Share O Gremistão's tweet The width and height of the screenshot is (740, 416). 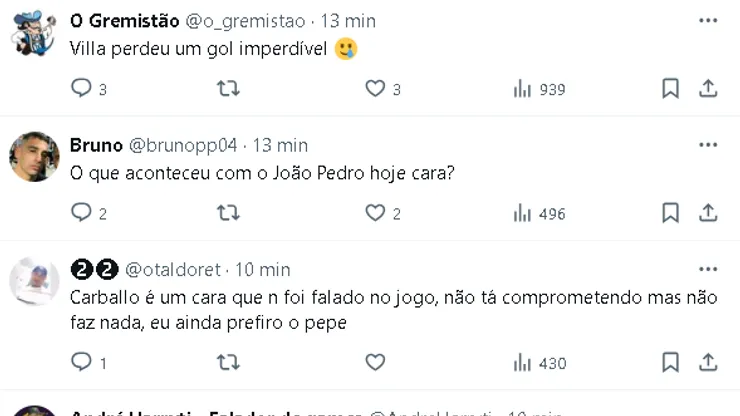point(708,89)
